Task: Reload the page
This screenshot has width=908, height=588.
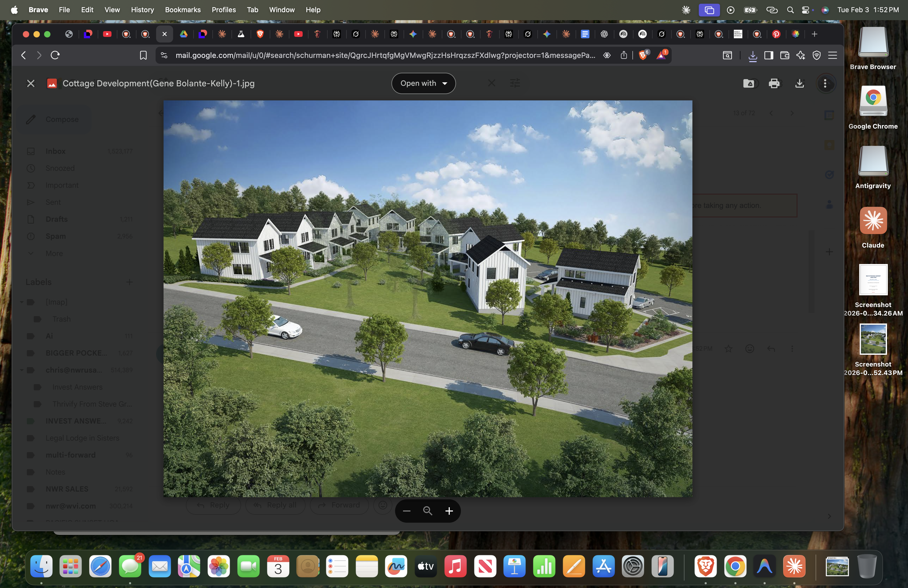Action: pos(55,55)
